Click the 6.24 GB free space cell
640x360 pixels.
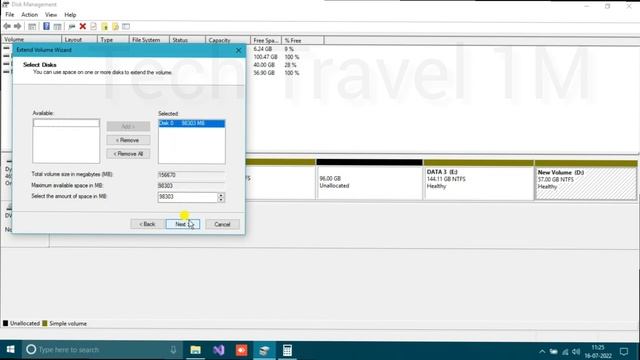pyautogui.click(x=262, y=49)
